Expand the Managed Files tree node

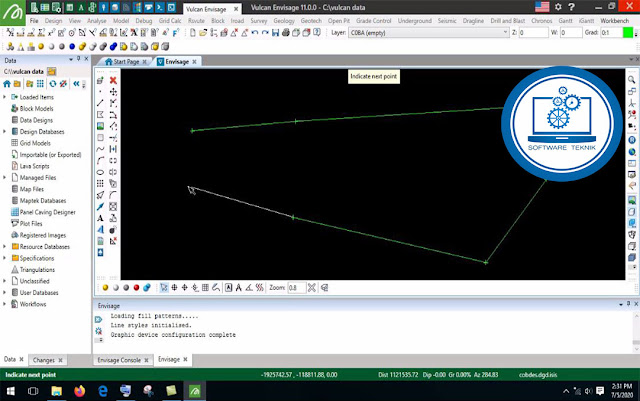pos(4,178)
